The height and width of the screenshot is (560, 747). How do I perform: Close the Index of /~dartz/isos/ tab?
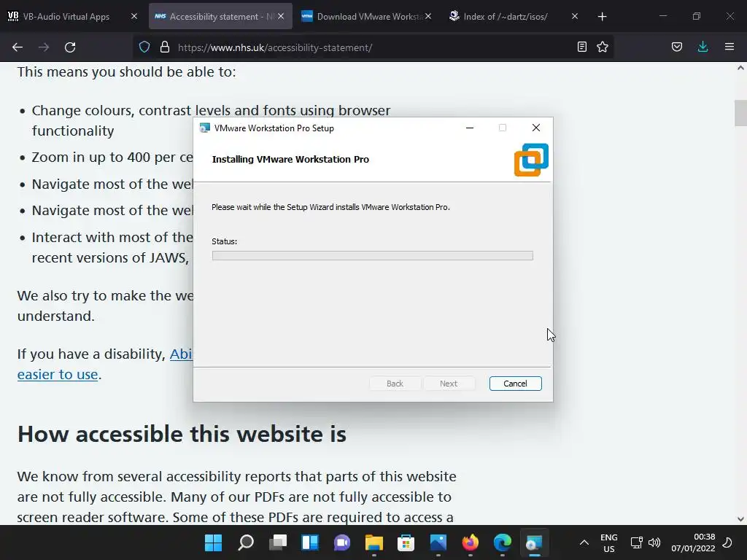(x=575, y=16)
